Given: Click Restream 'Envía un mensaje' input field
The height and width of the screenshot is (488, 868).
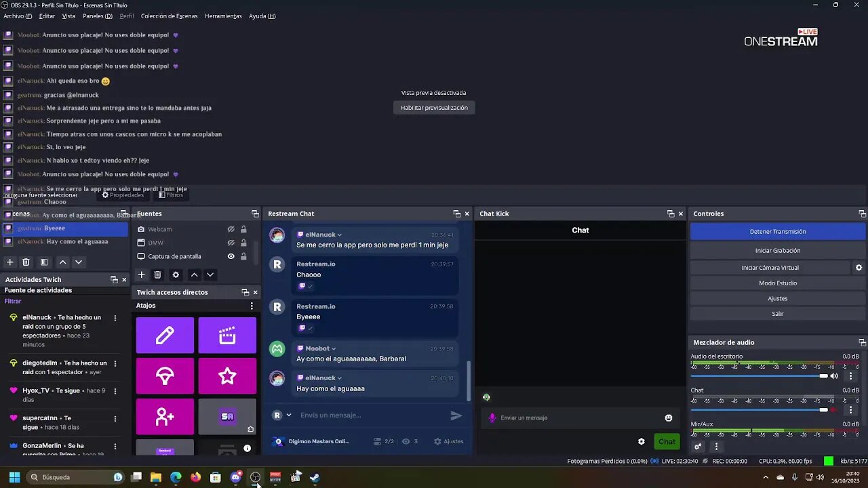Looking at the screenshot, I should click(x=372, y=415).
